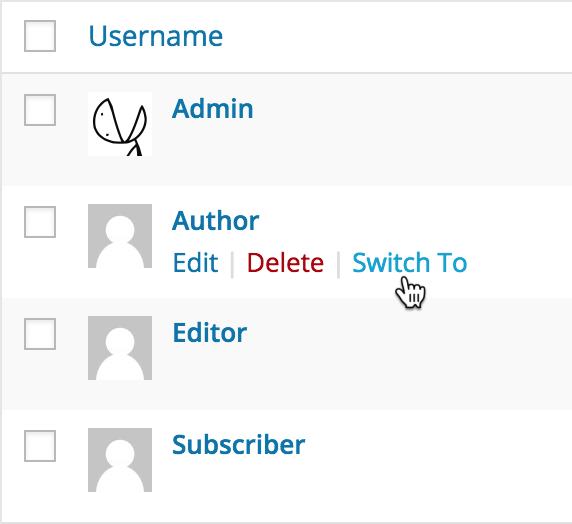
Task: Click Edit under the Author user
Action: [196, 263]
